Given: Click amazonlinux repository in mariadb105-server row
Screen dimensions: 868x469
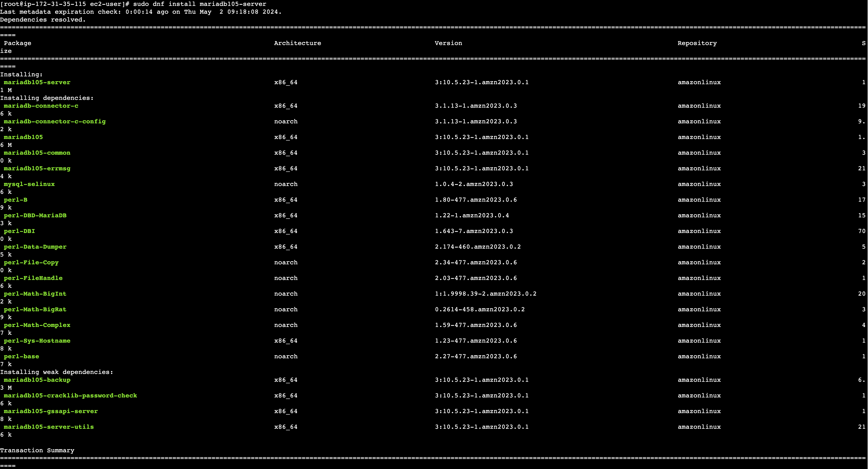Looking at the screenshot, I should coord(699,82).
